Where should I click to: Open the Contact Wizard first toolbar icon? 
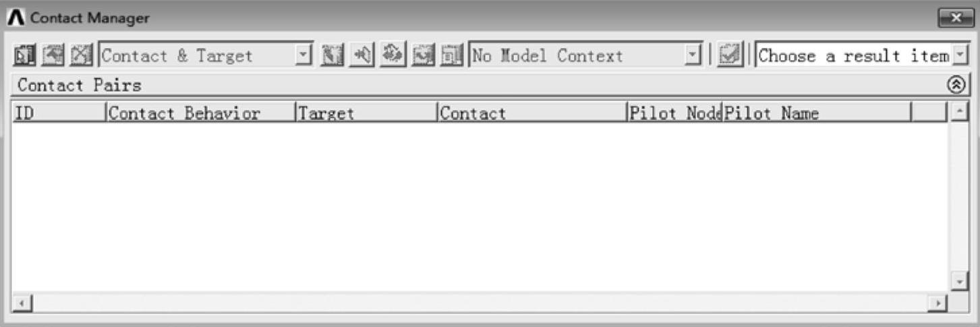(24, 55)
